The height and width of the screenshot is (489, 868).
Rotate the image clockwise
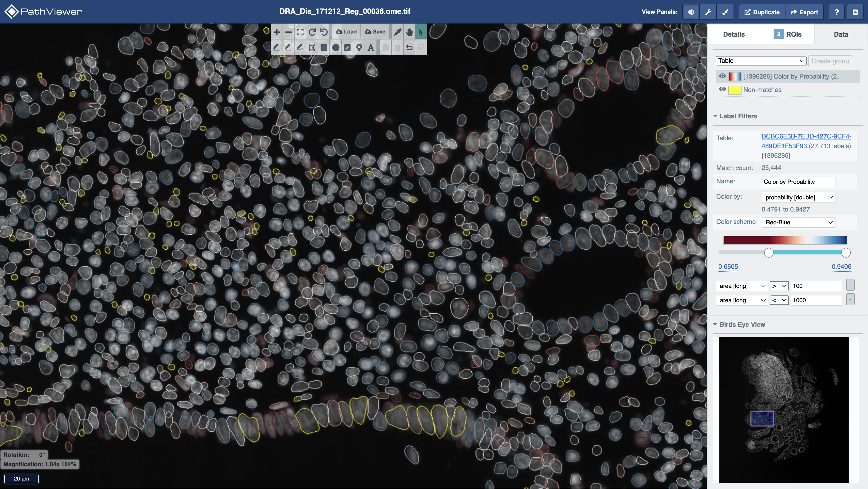coord(312,32)
